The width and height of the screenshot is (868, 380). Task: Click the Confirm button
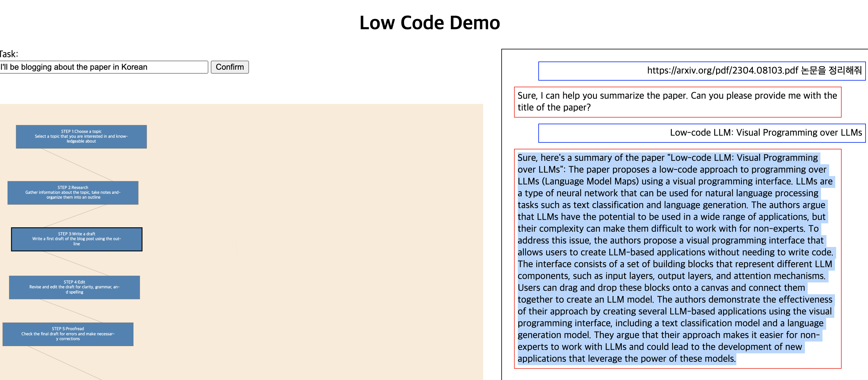click(x=230, y=67)
